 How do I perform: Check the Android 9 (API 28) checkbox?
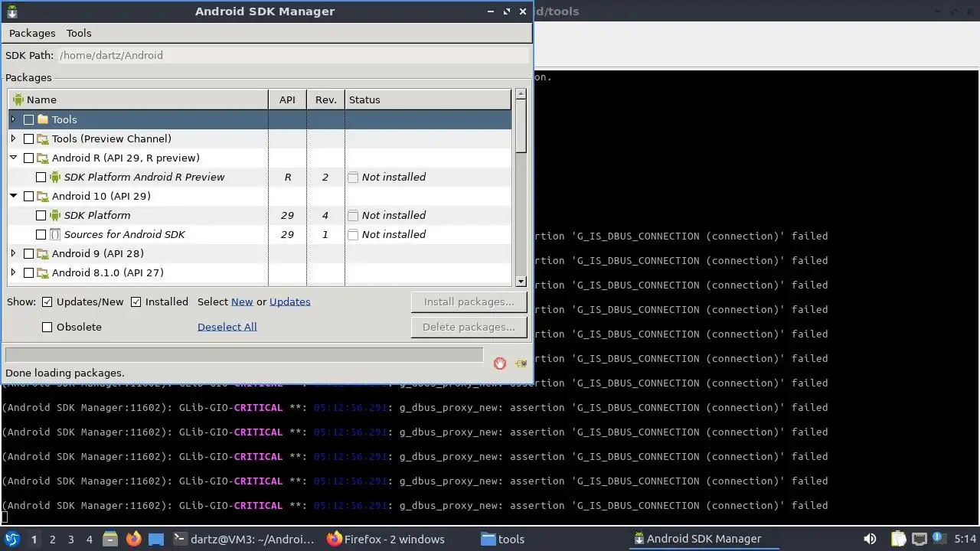pos(29,253)
